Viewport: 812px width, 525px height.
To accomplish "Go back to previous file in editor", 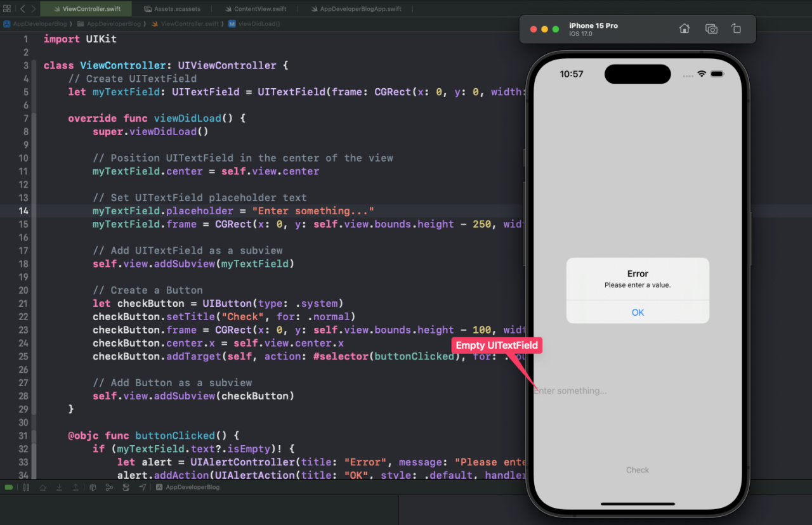I will (22, 9).
